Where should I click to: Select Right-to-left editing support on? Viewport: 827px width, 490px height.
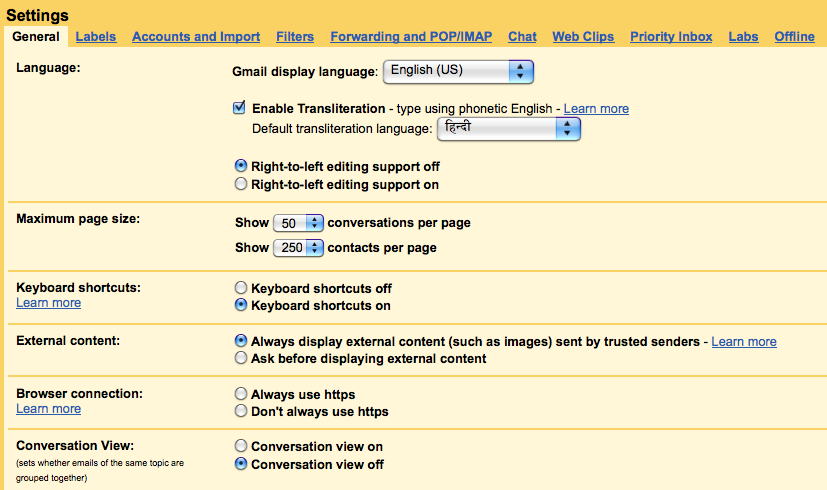point(240,185)
